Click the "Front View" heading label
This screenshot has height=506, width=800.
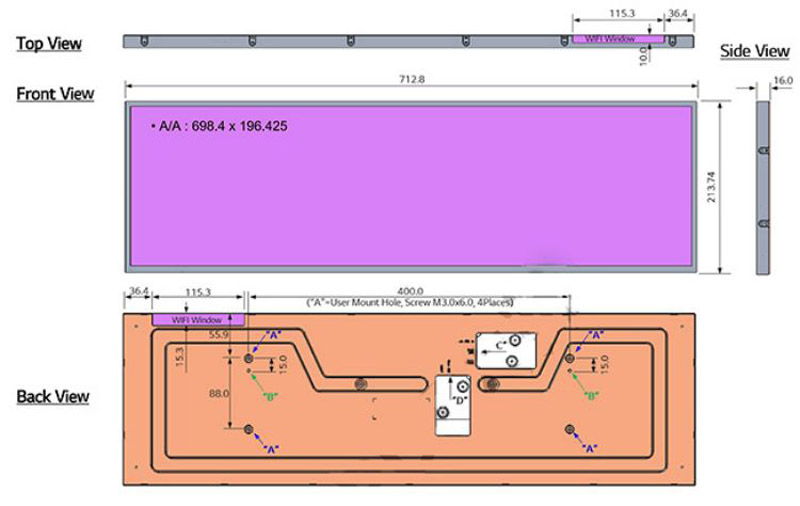tap(55, 94)
